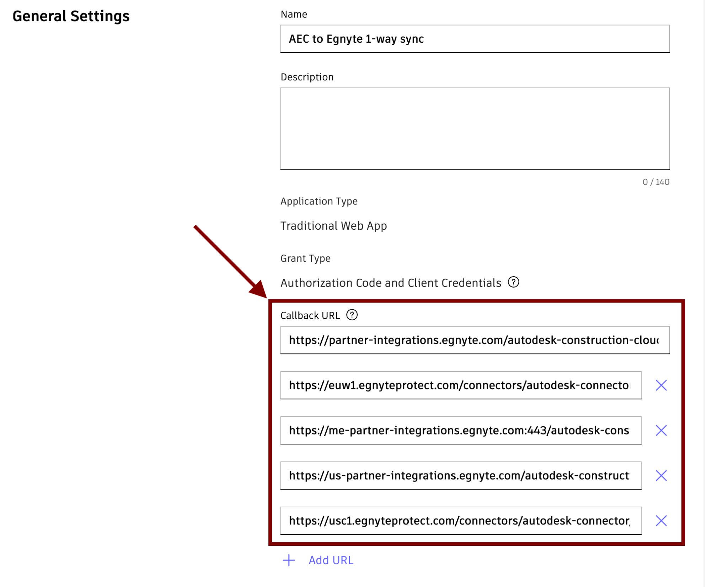
Task: Delete the me-partner-integrations callback URL
Action: (x=661, y=430)
